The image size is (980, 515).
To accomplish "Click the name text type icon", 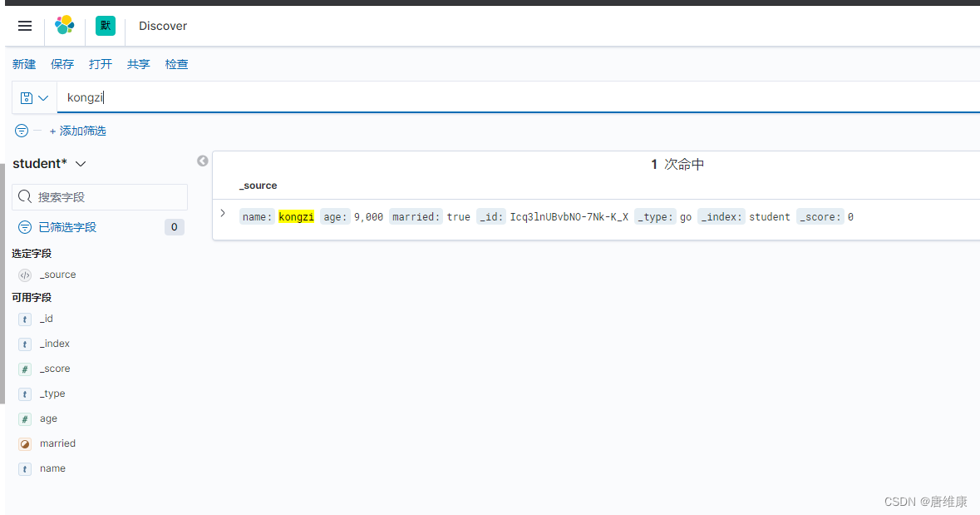I will click(x=25, y=468).
